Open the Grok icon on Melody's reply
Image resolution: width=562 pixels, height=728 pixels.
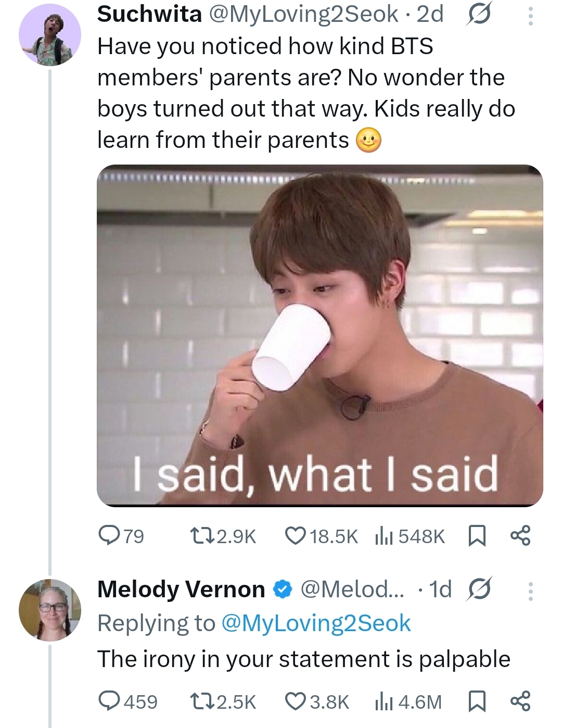pyautogui.click(x=479, y=589)
